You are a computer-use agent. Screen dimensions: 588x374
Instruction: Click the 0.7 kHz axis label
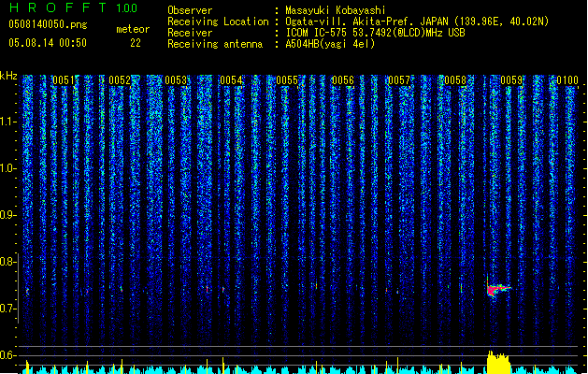[8, 309]
